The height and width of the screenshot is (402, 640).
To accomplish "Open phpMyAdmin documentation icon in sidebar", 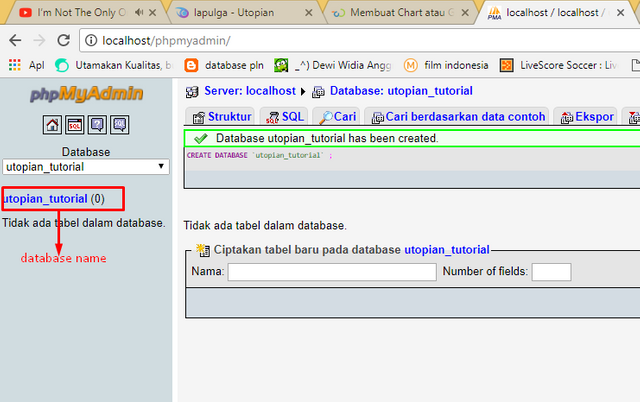I will (x=97, y=124).
